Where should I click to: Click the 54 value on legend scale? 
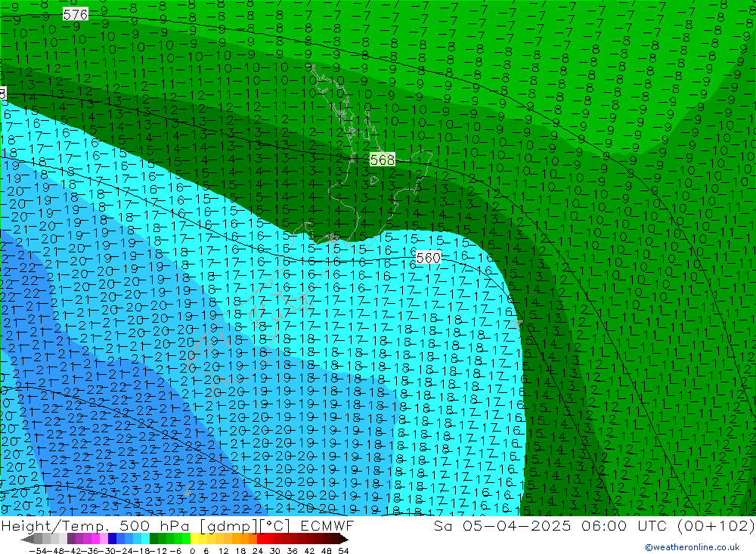343,551
